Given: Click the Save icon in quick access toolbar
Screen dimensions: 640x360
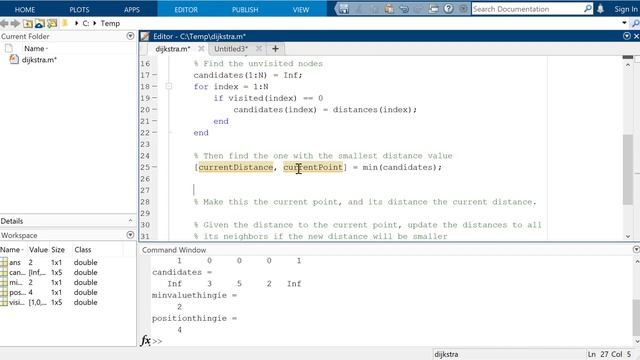Looking at the screenshot, I should click(344, 9).
